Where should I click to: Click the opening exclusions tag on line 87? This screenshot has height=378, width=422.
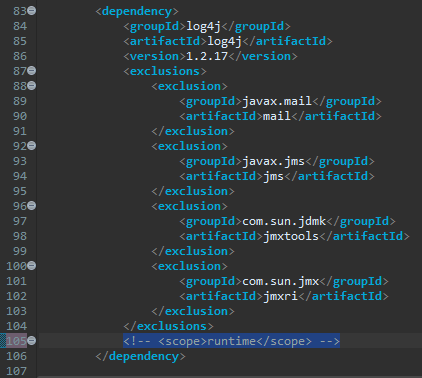[x=165, y=71]
